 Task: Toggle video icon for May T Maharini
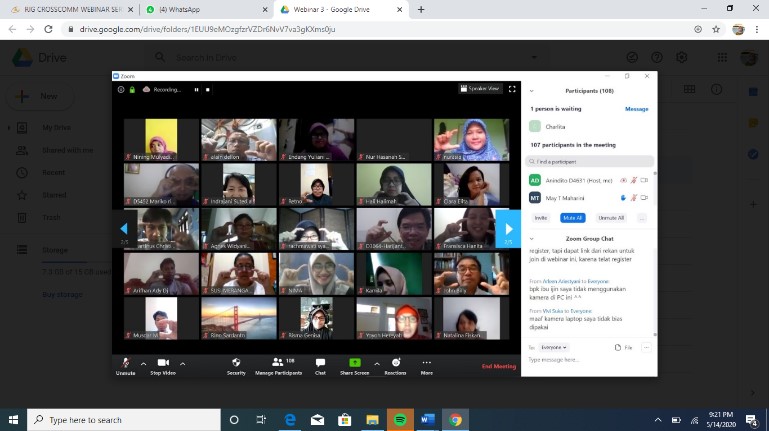pyautogui.click(x=644, y=198)
